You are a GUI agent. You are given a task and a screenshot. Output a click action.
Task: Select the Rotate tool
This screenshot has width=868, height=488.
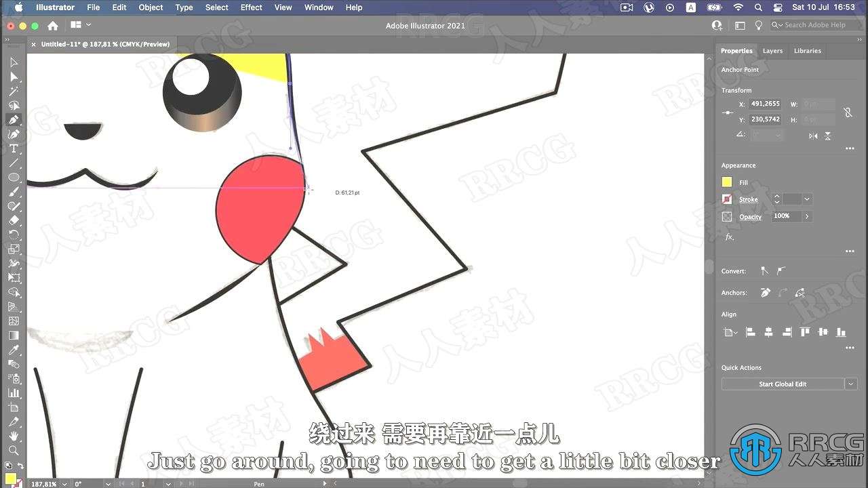coord(14,235)
